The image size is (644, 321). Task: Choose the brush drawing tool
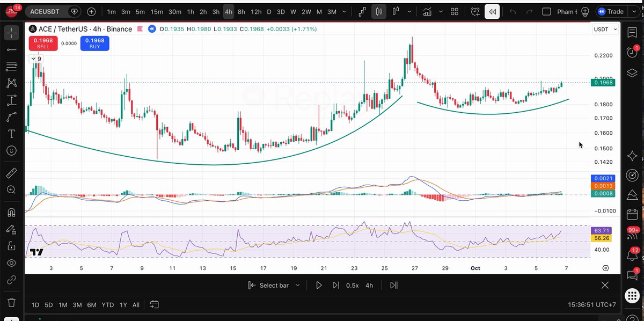point(11,117)
